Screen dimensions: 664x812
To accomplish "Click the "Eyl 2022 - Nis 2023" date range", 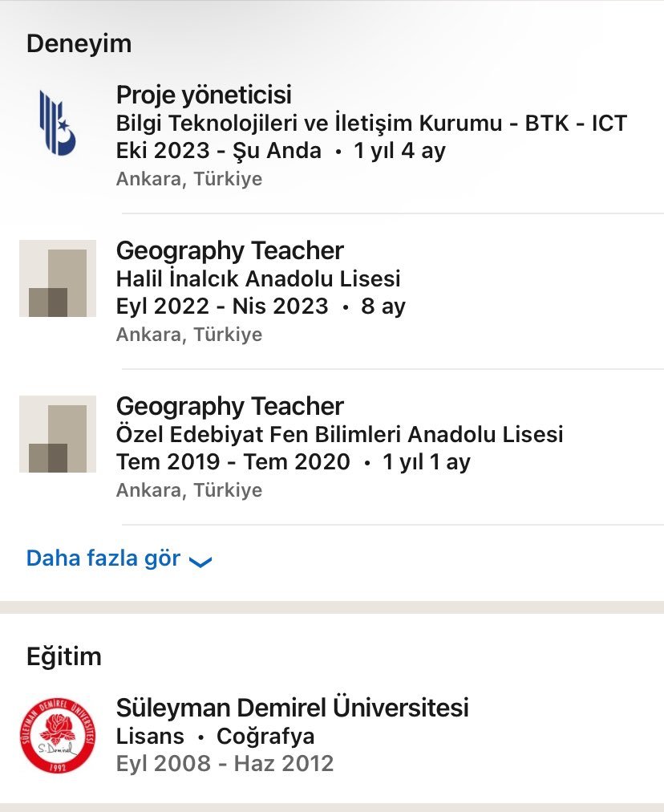I will coord(222,307).
